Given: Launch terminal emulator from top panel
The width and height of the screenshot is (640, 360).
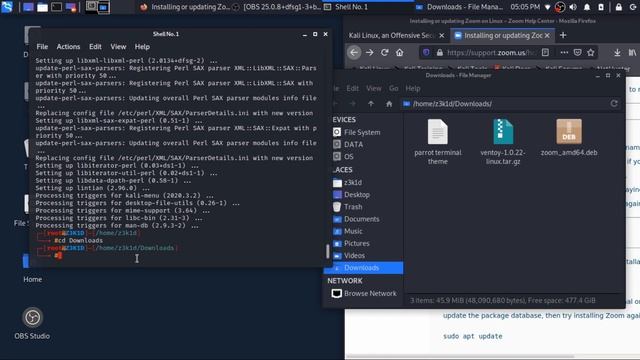Looking at the screenshot, I should click(x=56, y=7).
